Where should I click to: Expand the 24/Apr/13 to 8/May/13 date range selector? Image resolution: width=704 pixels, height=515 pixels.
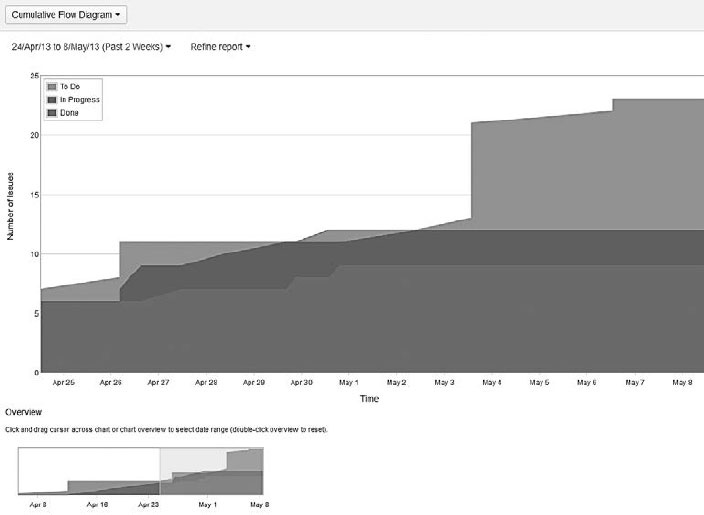tap(91, 47)
